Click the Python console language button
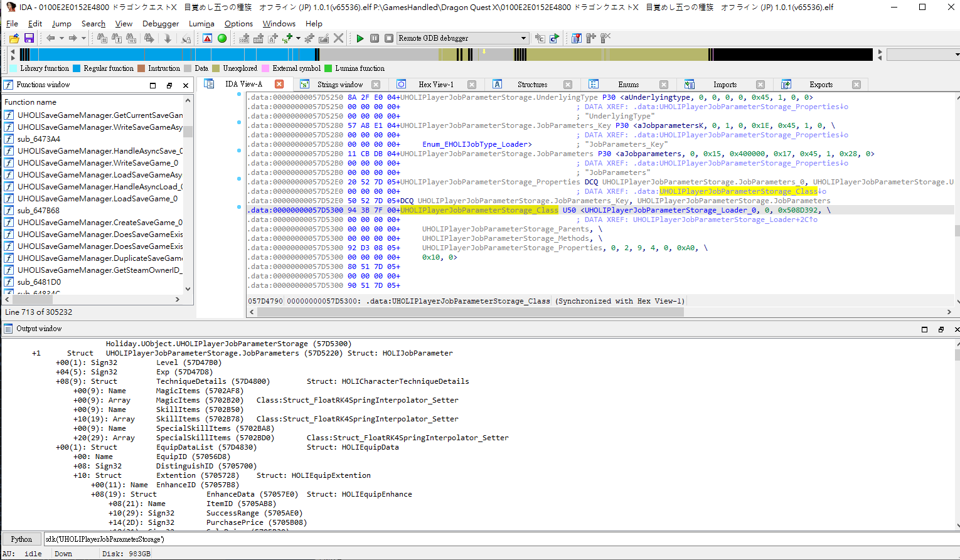Image resolution: width=960 pixels, height=560 pixels. click(21, 539)
